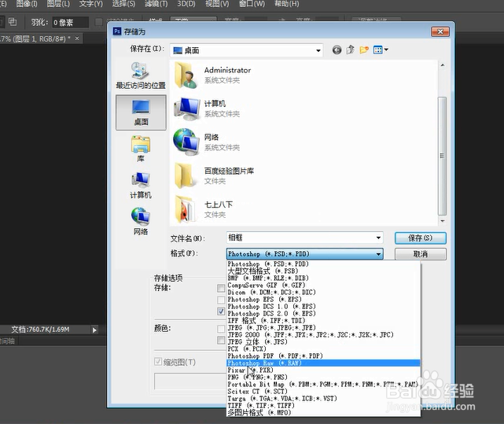Click the 取消 button
504x424 pixels.
421,254
